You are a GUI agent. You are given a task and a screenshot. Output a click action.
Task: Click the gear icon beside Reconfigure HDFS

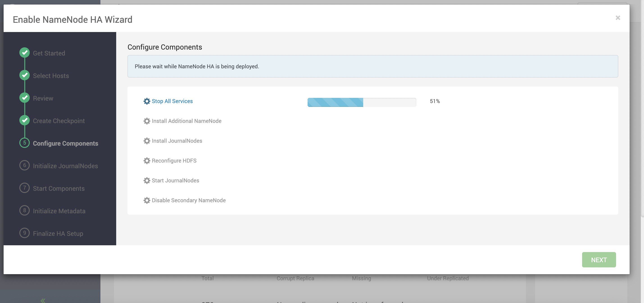[x=147, y=161]
